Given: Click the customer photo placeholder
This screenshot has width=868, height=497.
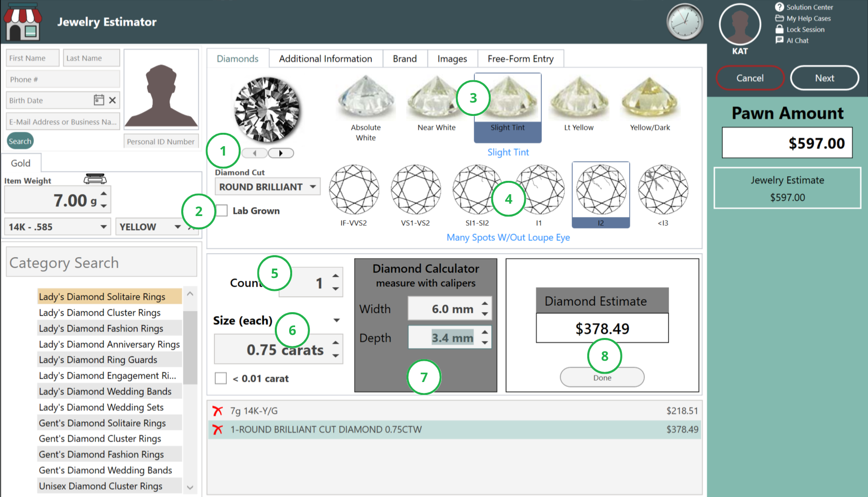Looking at the screenshot, I should [x=161, y=89].
